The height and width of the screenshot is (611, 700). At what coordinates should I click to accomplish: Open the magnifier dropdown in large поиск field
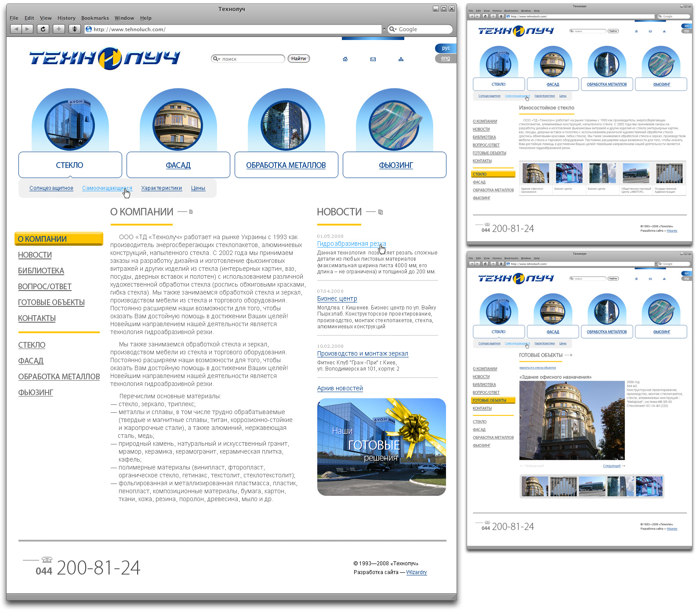[x=216, y=59]
